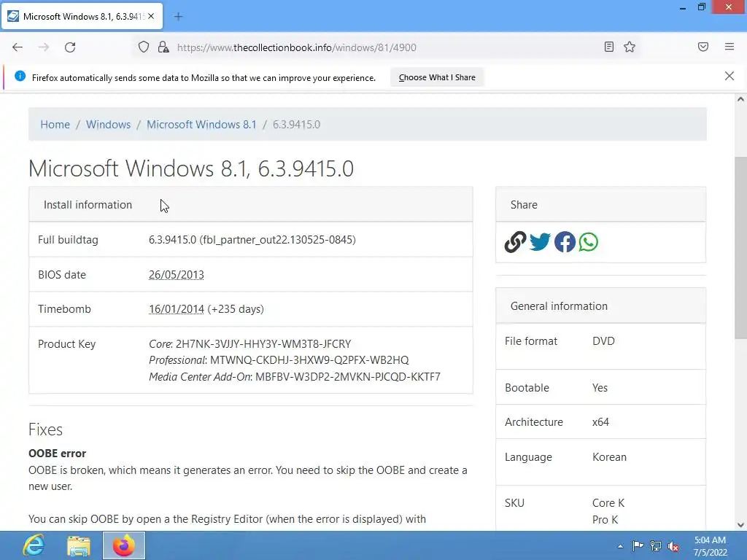Click the Timebomb date 16/01/2014
The image size is (747, 560).
[x=177, y=309]
